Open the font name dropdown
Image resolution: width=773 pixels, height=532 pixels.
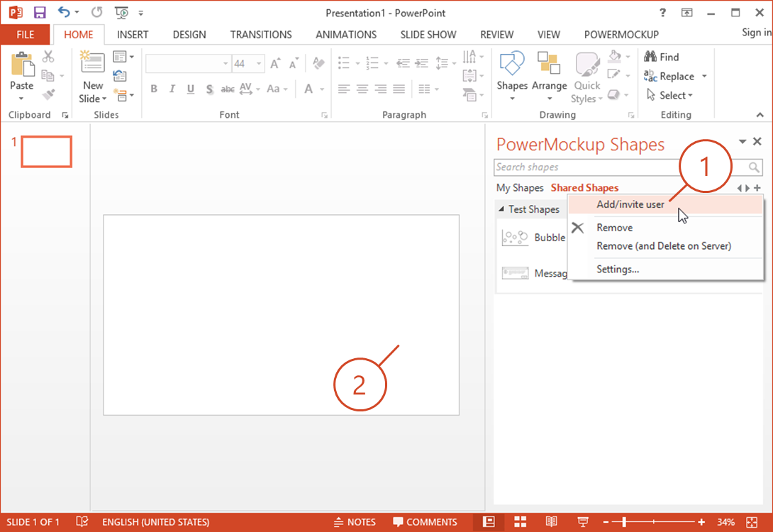(x=226, y=64)
